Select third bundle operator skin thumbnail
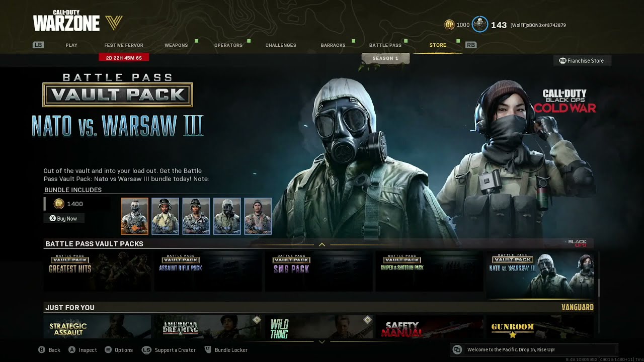This screenshot has height=362, width=644. [196, 216]
